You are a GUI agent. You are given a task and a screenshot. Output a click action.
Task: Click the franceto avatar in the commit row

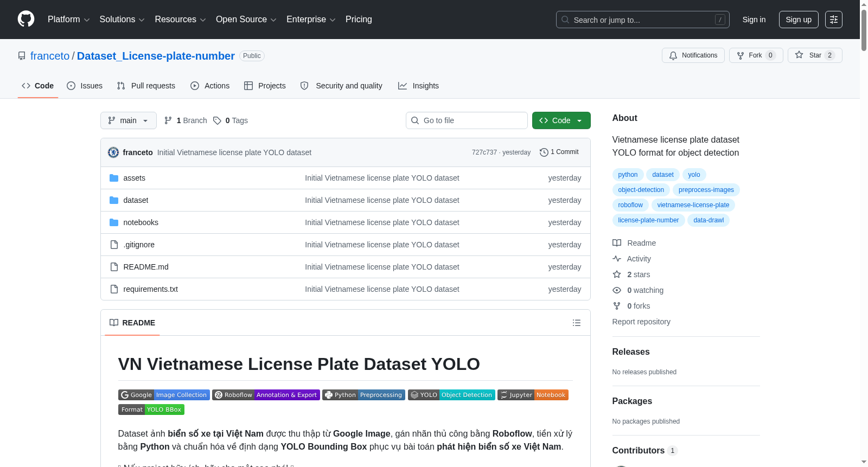113,152
